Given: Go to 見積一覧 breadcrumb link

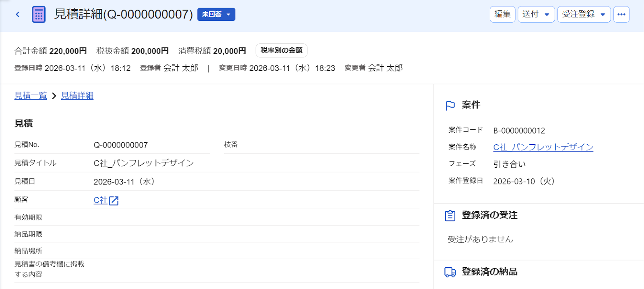Looking at the screenshot, I should tap(31, 96).
